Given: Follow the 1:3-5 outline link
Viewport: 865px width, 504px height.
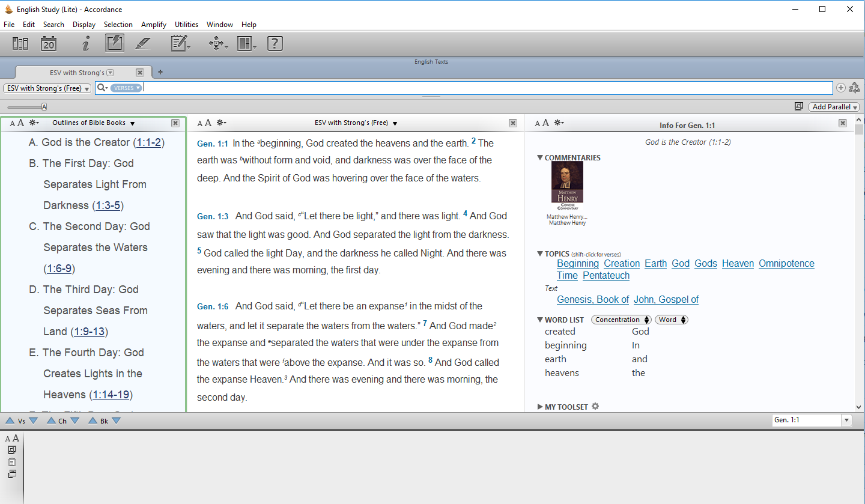Looking at the screenshot, I should pyautogui.click(x=108, y=205).
